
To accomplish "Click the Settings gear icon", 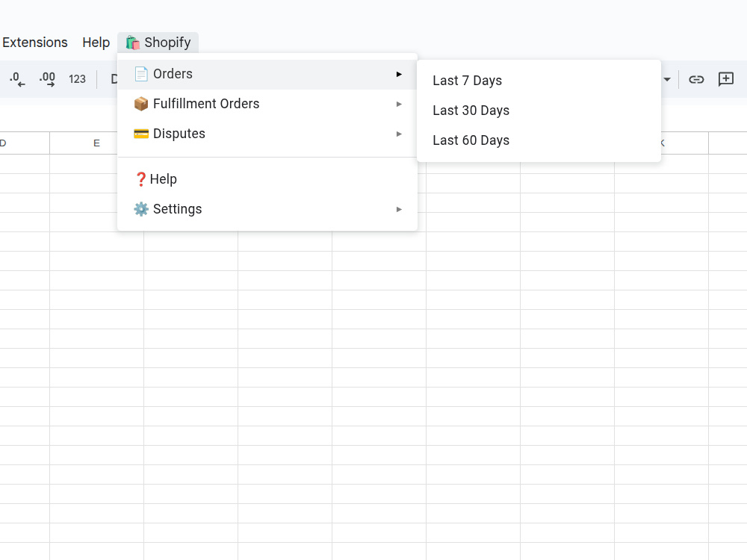I will (x=141, y=209).
